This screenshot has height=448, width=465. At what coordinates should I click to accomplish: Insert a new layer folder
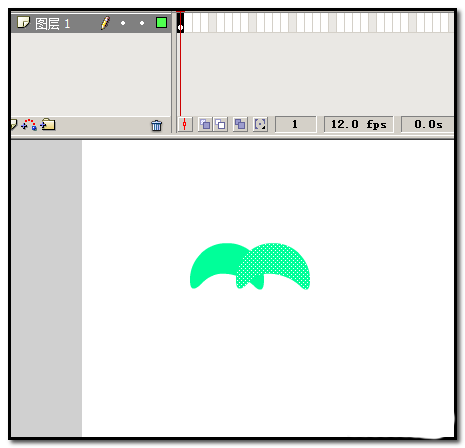[48, 124]
